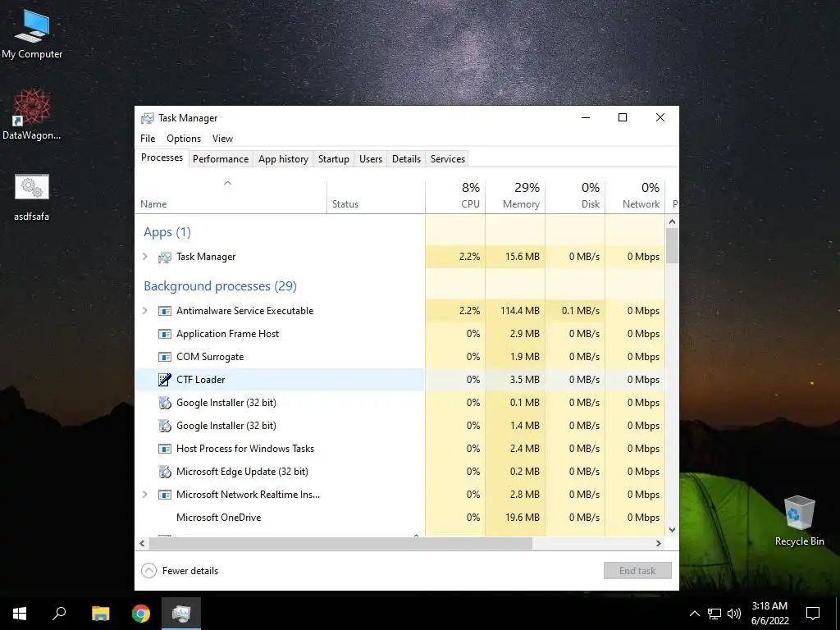
Task: Switch to the Performance tab
Action: [x=221, y=159]
